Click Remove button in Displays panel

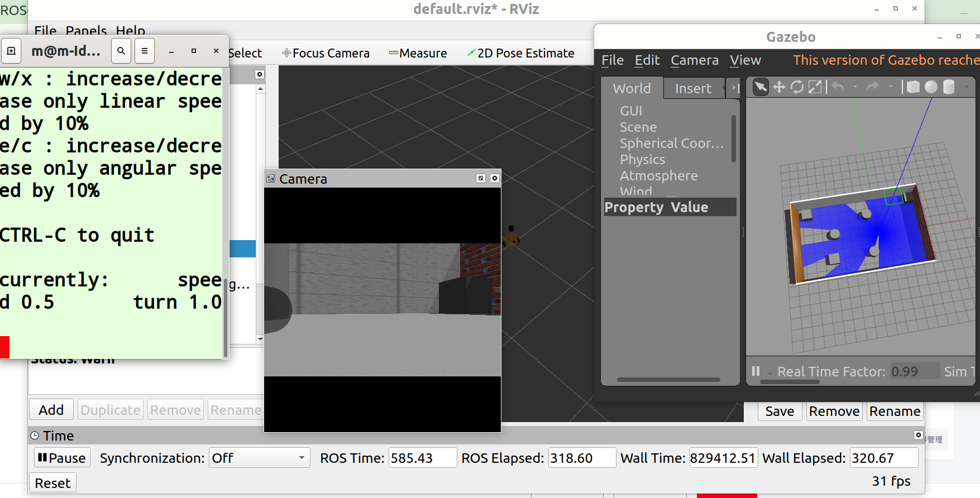(175, 410)
